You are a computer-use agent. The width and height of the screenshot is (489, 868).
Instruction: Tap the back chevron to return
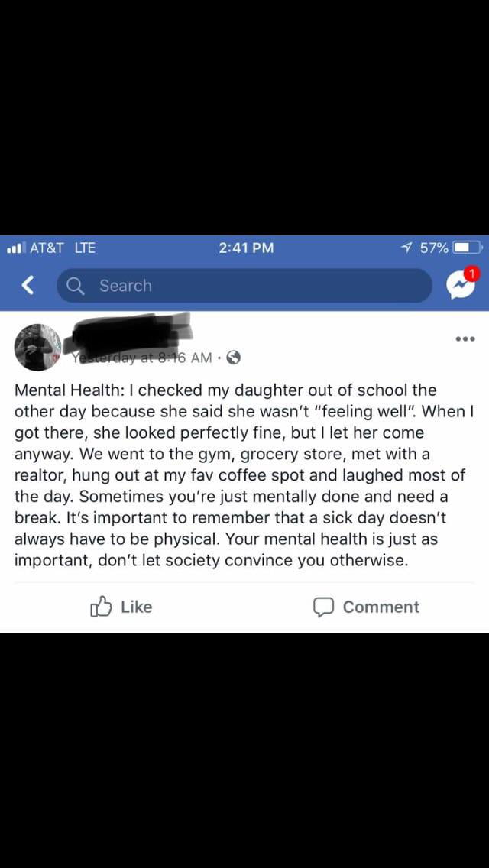point(28,285)
